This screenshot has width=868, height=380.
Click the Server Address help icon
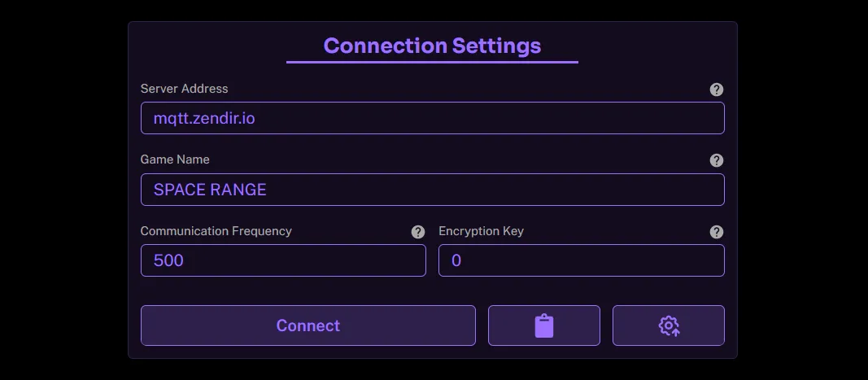716,90
